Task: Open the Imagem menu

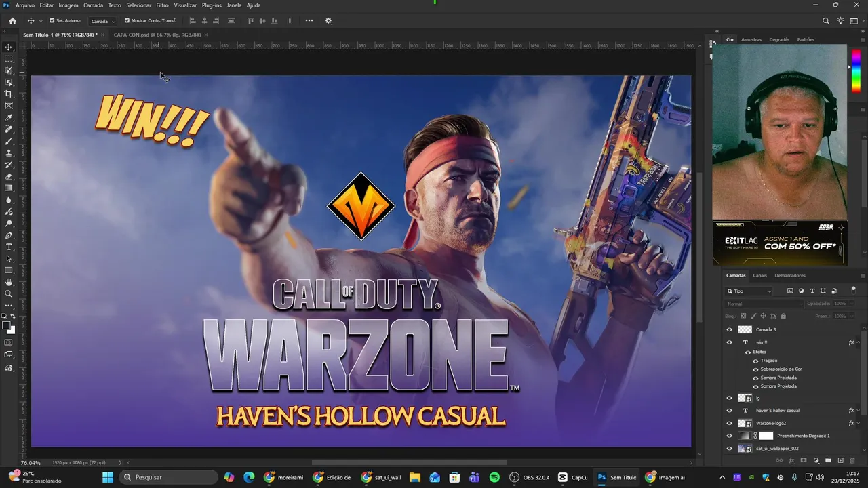Action: [x=68, y=5]
